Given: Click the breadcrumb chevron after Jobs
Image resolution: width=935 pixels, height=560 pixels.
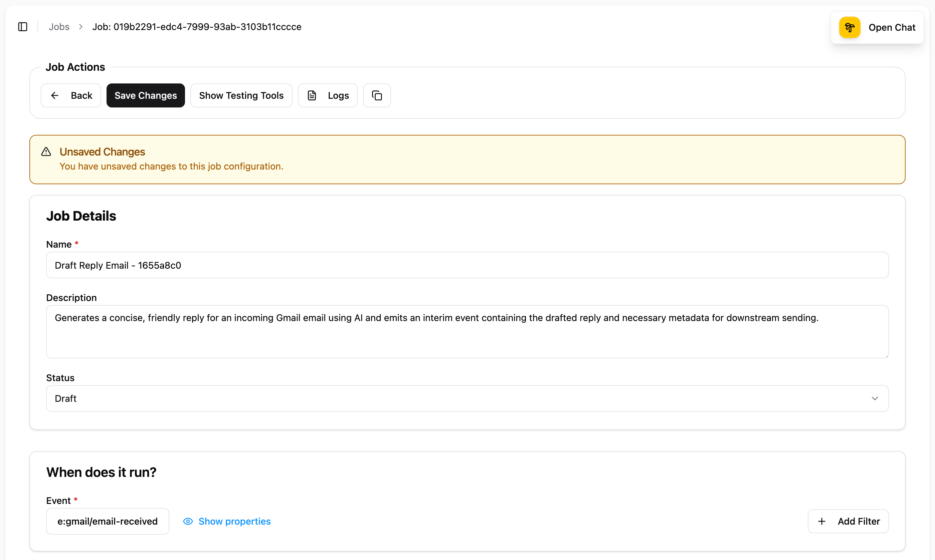Looking at the screenshot, I should 80,27.
